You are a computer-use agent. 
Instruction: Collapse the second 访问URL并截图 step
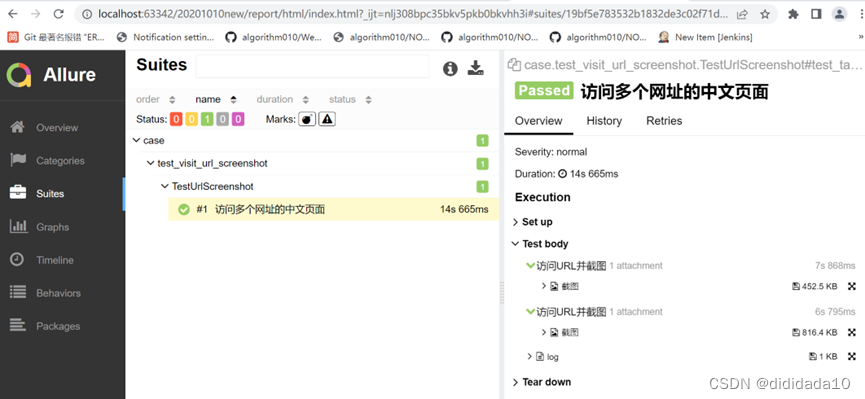click(531, 312)
